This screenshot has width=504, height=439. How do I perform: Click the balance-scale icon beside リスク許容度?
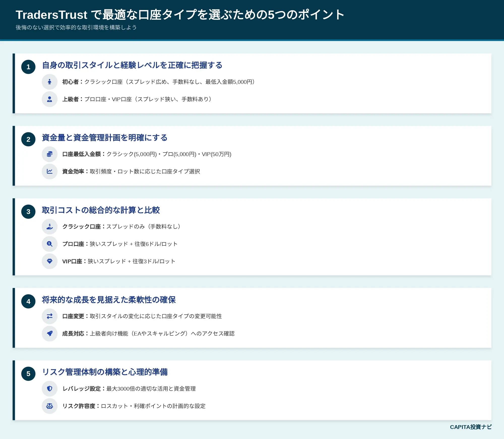coord(50,406)
